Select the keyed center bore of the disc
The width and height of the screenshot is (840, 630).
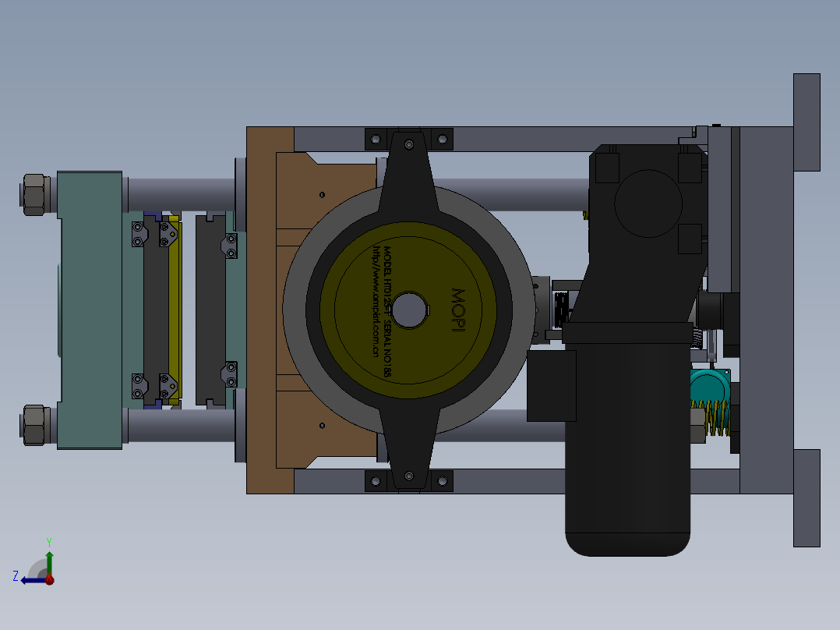point(410,310)
